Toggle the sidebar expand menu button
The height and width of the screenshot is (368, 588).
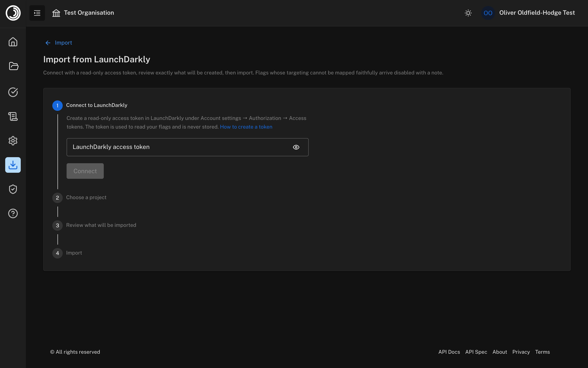pyautogui.click(x=37, y=13)
